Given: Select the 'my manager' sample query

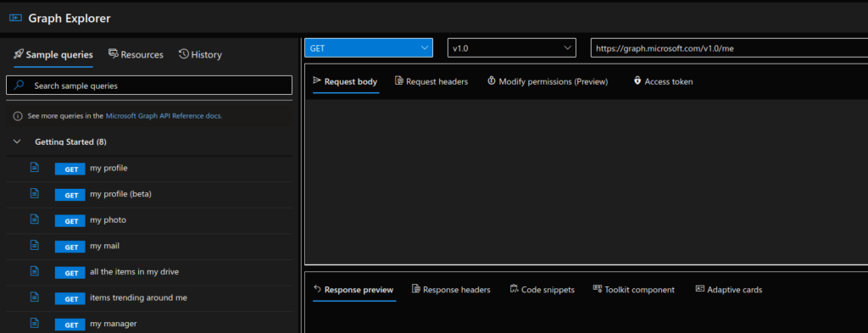Looking at the screenshot, I should (x=149, y=323).
